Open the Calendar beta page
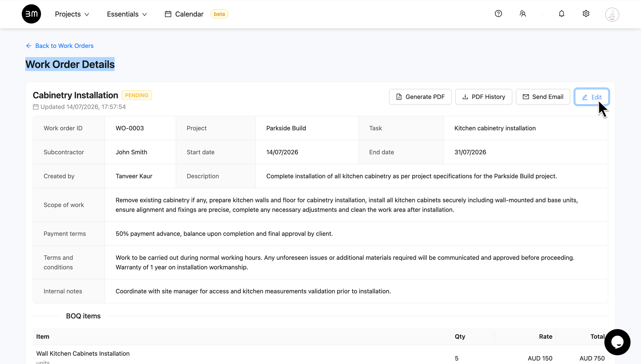641x364 pixels. click(189, 14)
